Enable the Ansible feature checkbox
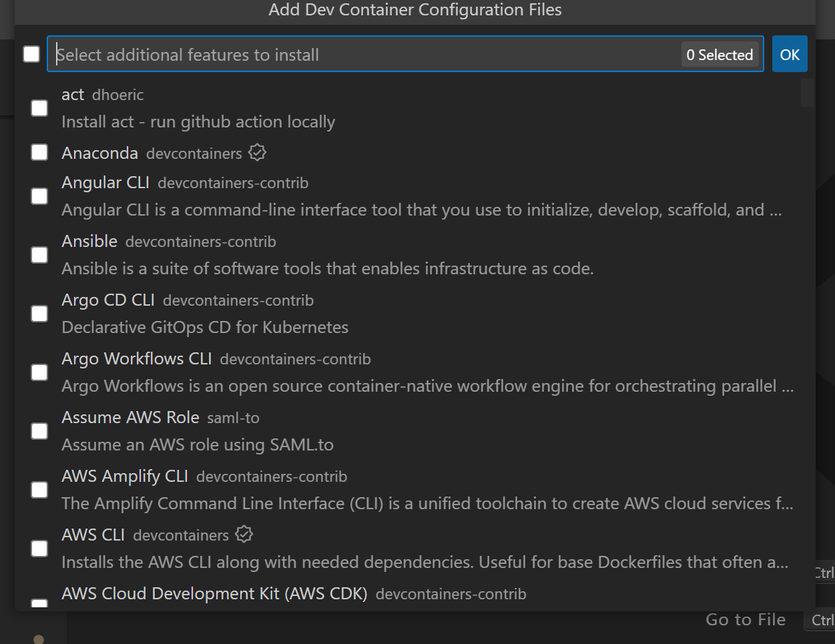This screenshot has width=835, height=644. (39, 254)
